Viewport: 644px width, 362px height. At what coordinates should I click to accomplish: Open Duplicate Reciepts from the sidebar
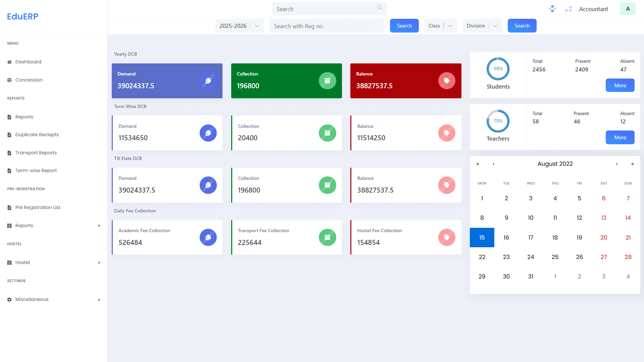tap(37, 135)
